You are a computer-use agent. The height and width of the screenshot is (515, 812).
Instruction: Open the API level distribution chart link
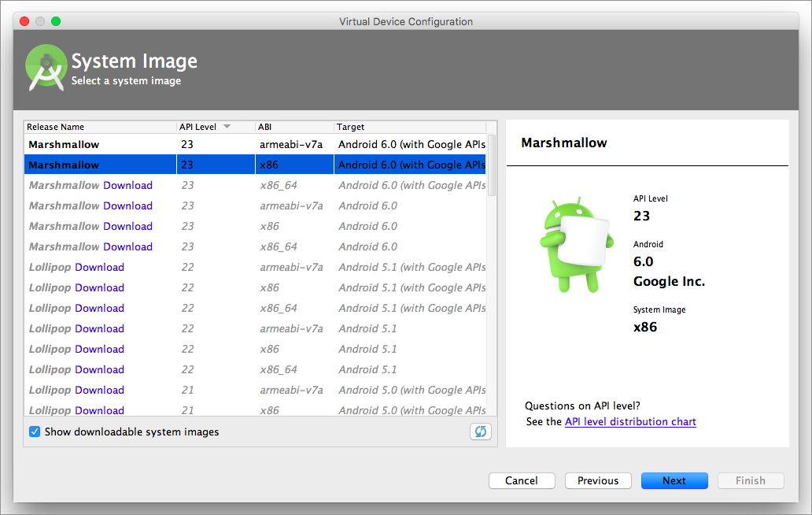point(629,421)
